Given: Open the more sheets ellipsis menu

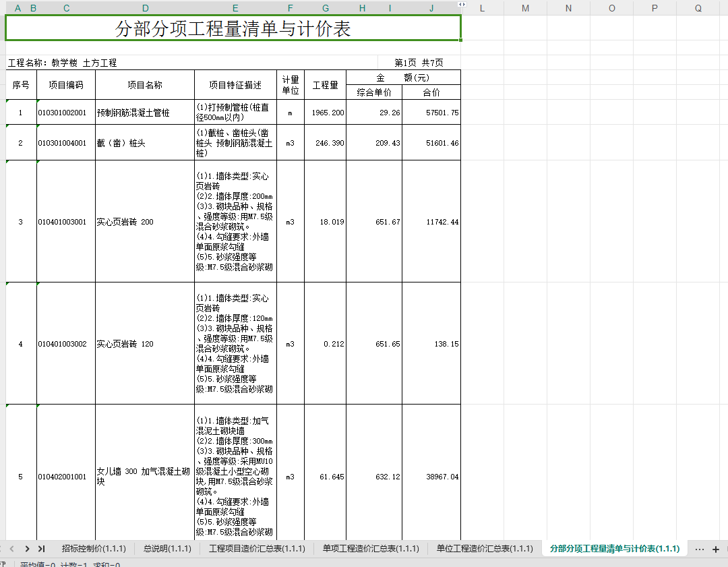Looking at the screenshot, I should tap(700, 549).
